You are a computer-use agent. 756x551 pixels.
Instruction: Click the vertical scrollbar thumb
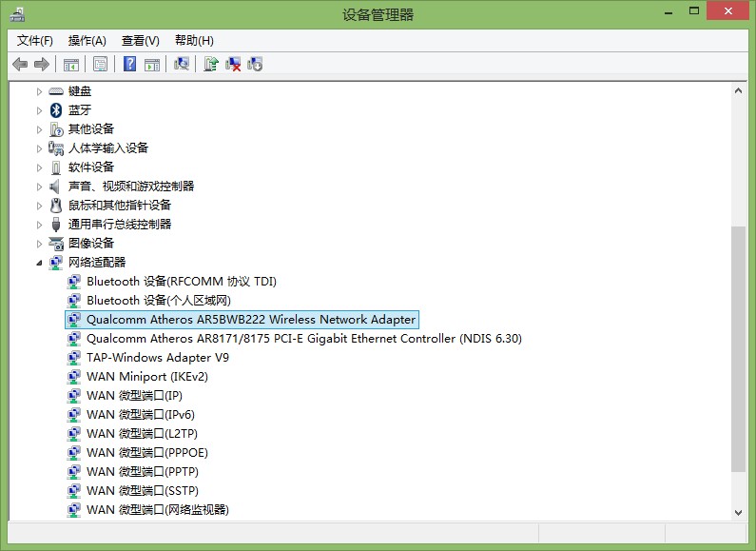738,349
